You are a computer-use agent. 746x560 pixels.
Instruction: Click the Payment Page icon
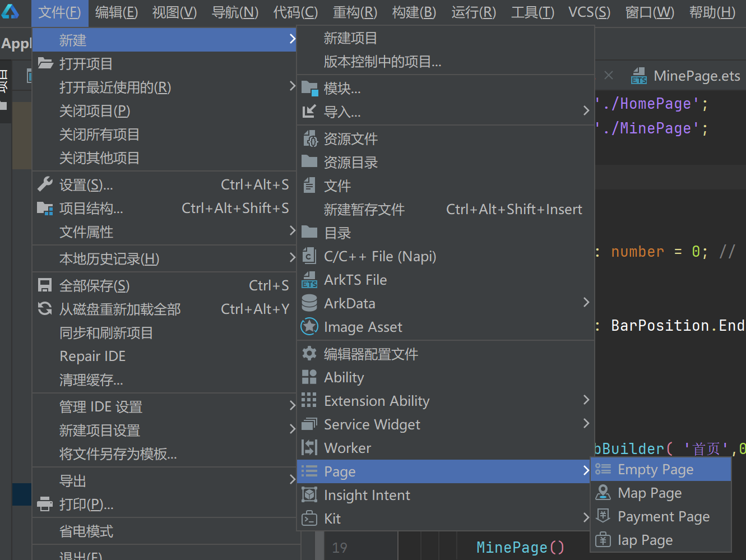click(603, 516)
